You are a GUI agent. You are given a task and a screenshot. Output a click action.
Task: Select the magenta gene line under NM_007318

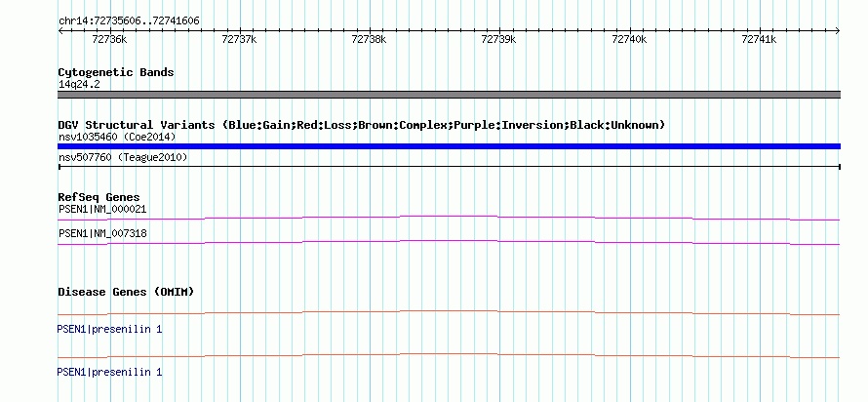[x=449, y=242]
